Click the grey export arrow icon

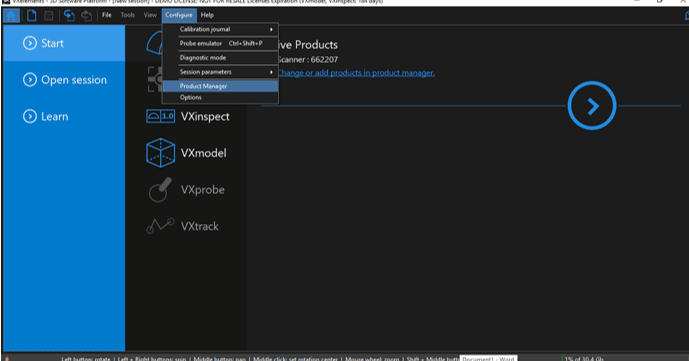click(87, 16)
